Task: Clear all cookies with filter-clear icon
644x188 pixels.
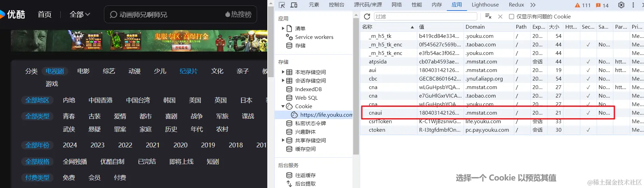Action: (488, 16)
